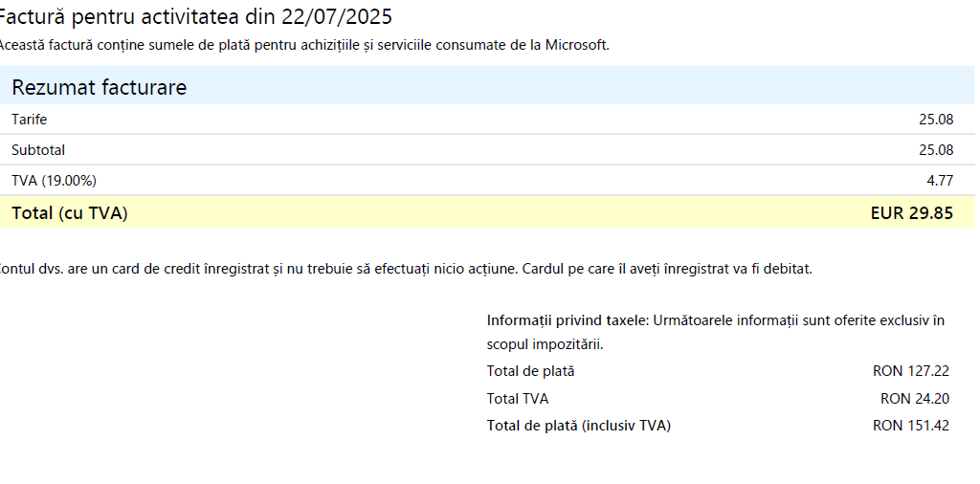Click the invoice title dated 22/07/2025
The width and height of the screenshot is (980, 484).
coord(195,17)
